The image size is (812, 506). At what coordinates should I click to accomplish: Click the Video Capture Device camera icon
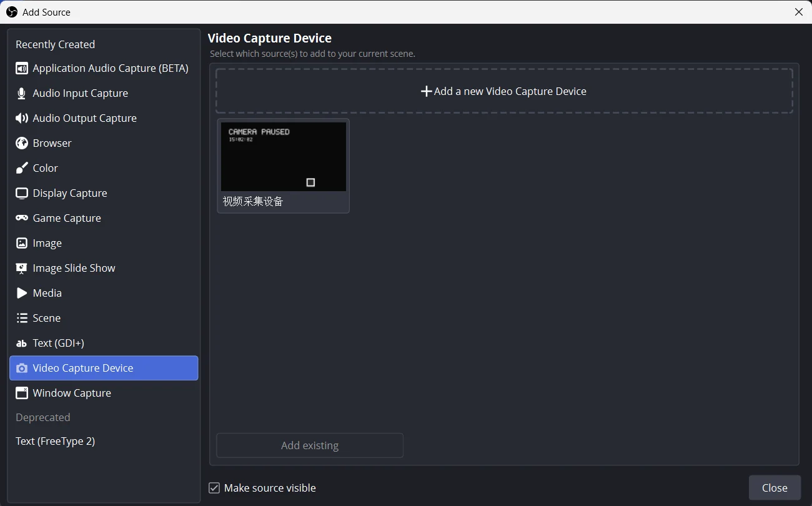[22, 368]
